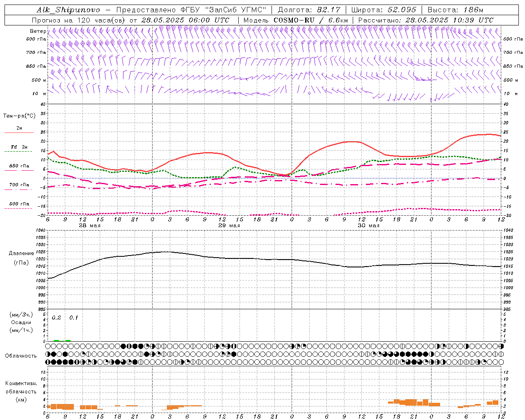Image resolution: width=525 pixels, height=420 pixels.
Task: Click the (гПа) unit label under Давление
Action: pos(21,263)
